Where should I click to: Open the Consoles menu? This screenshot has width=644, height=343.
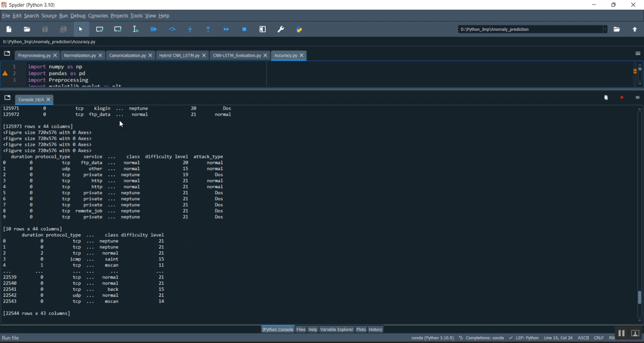(98, 16)
